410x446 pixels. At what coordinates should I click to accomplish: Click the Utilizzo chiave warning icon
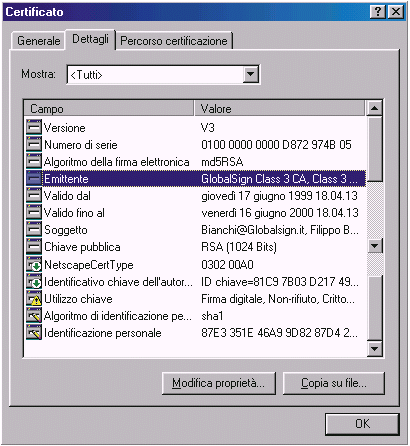point(34,299)
